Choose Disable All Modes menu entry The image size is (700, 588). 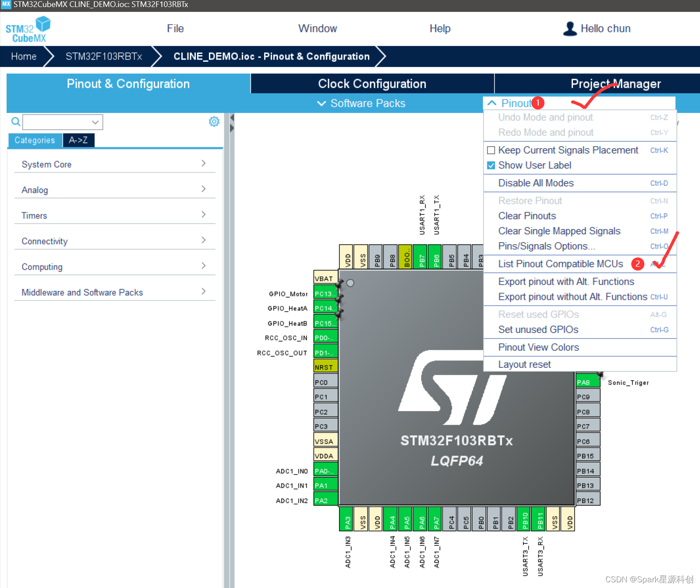[580, 183]
